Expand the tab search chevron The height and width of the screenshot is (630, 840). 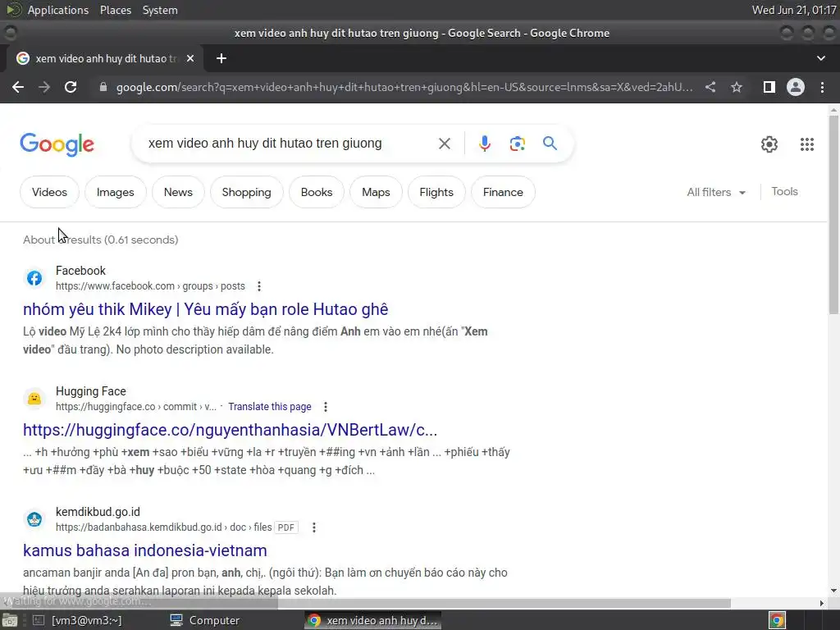tap(820, 58)
